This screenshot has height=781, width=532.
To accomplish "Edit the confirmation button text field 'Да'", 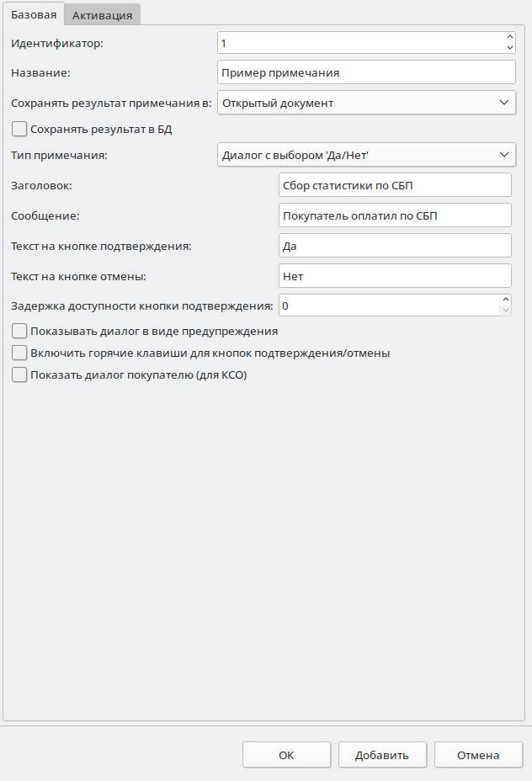I will pos(394,246).
